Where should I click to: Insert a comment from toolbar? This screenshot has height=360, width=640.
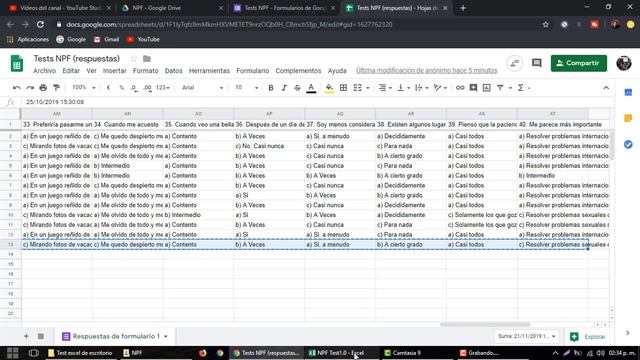click(x=473, y=88)
